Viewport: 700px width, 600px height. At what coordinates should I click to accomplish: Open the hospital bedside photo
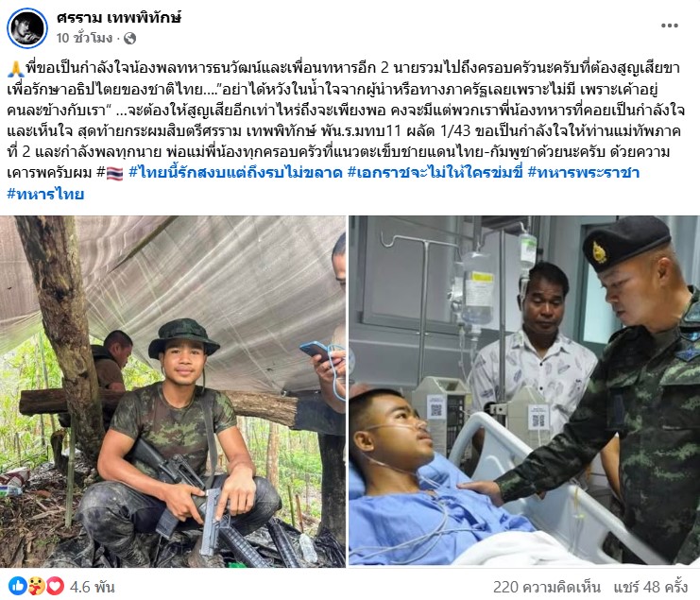pyautogui.click(x=524, y=391)
